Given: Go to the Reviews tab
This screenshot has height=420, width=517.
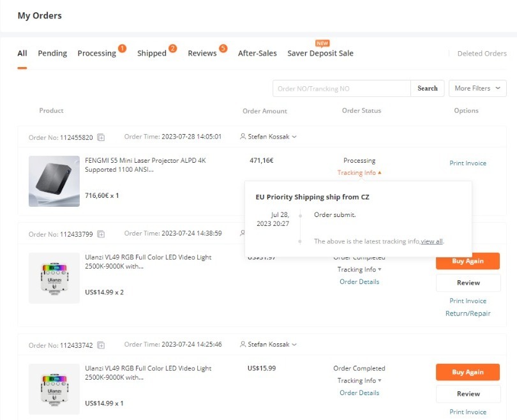Looking at the screenshot, I should pos(202,54).
